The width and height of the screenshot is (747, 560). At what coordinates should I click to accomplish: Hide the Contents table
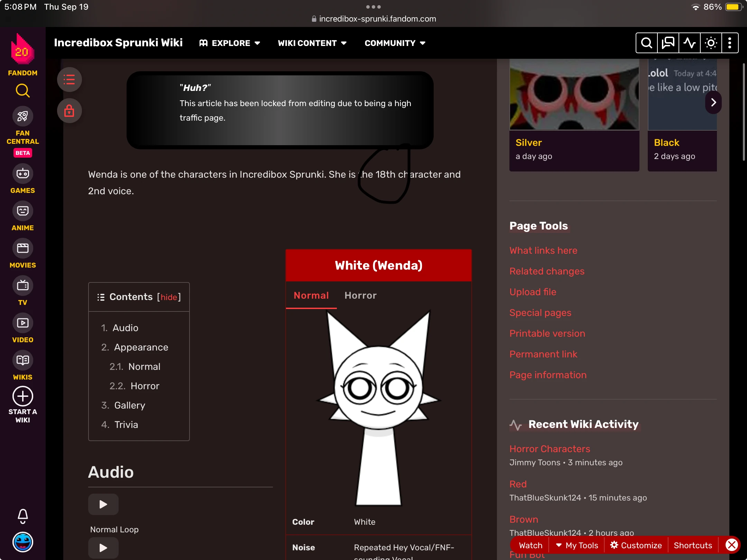(x=169, y=297)
